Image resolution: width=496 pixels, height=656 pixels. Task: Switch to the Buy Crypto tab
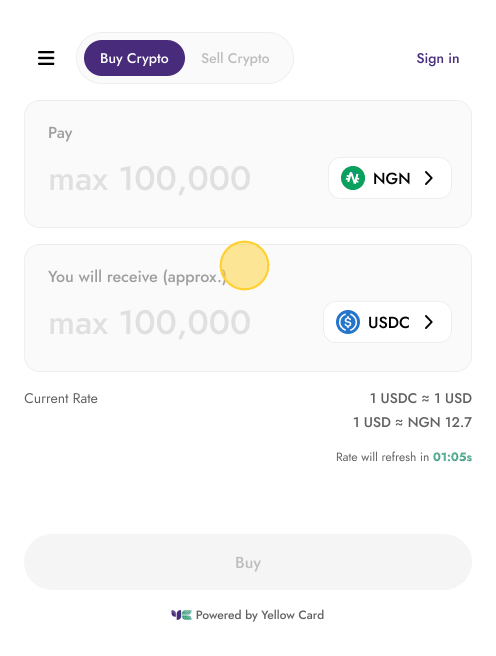click(x=134, y=58)
